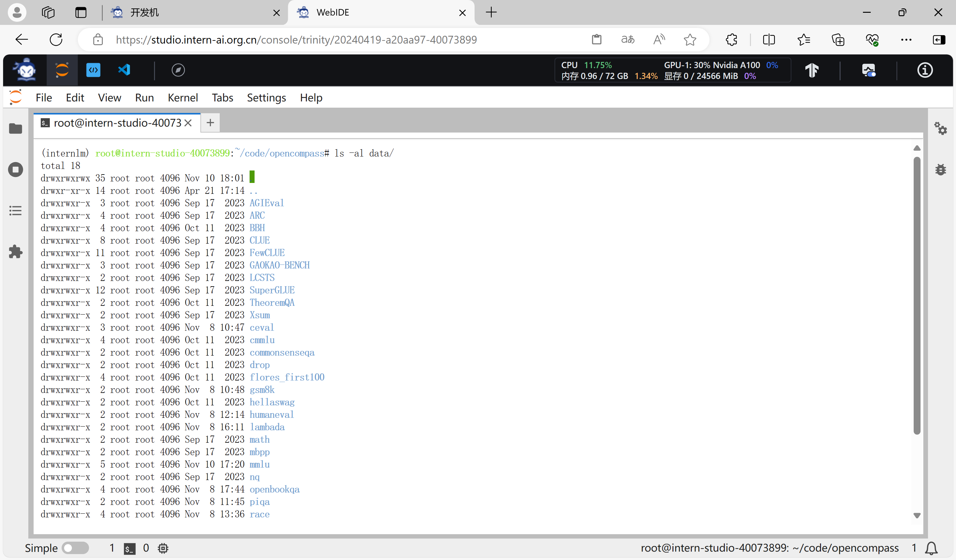
Task: Open the Edit menu
Action: (75, 98)
